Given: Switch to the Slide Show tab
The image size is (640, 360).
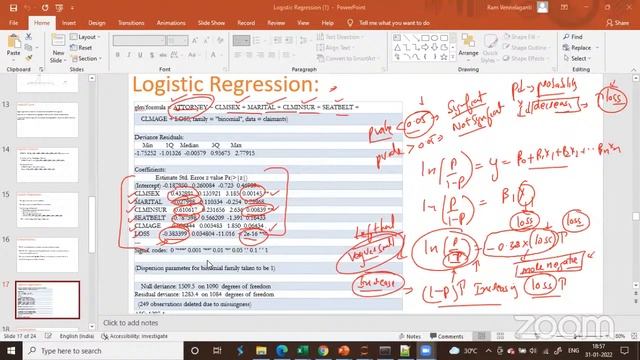Looking at the screenshot, I should (211, 23).
